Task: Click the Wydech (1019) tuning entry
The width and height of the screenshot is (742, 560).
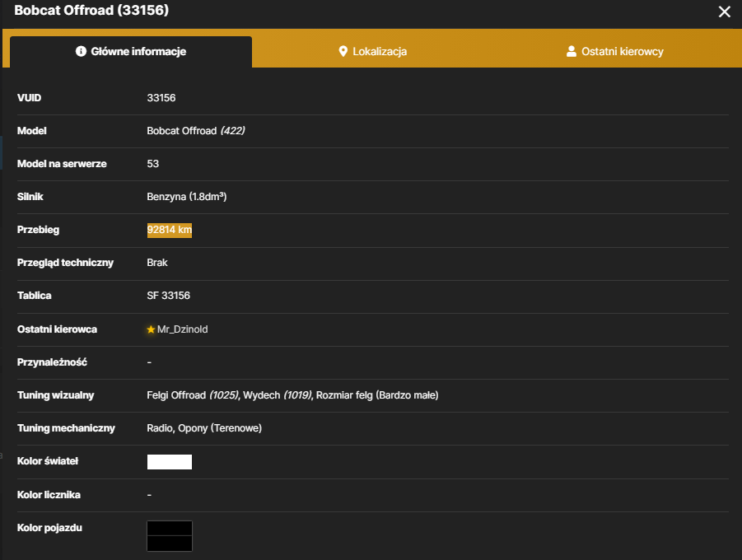Action: [x=278, y=395]
